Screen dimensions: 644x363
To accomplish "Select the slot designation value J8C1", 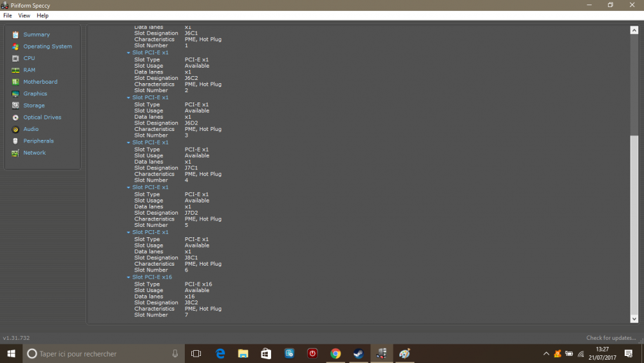I will 191,258.
